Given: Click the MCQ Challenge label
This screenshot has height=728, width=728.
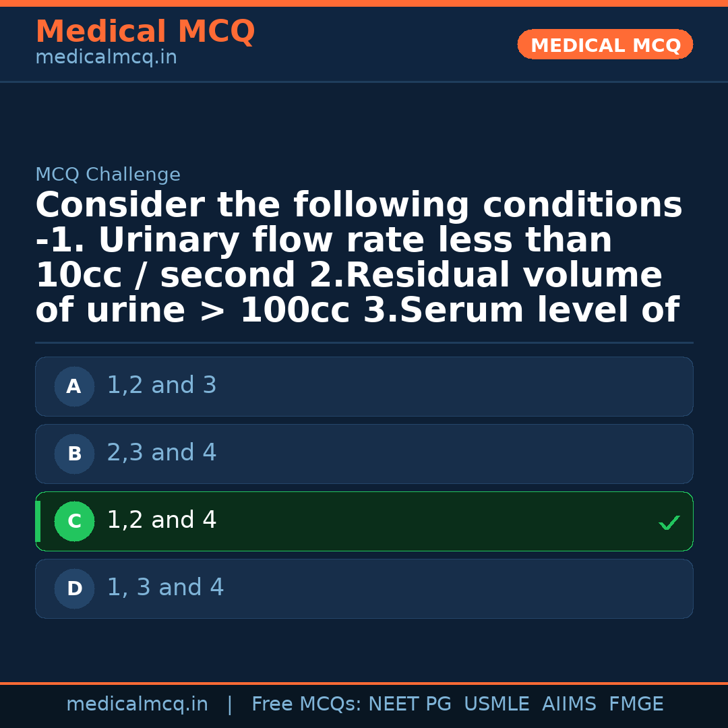Looking at the screenshot, I should tap(108, 175).
